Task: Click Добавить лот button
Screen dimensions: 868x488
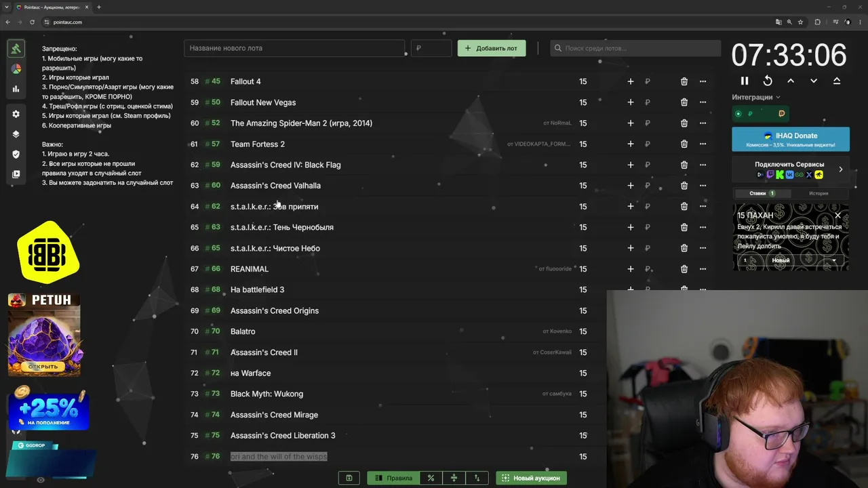Action: point(492,48)
